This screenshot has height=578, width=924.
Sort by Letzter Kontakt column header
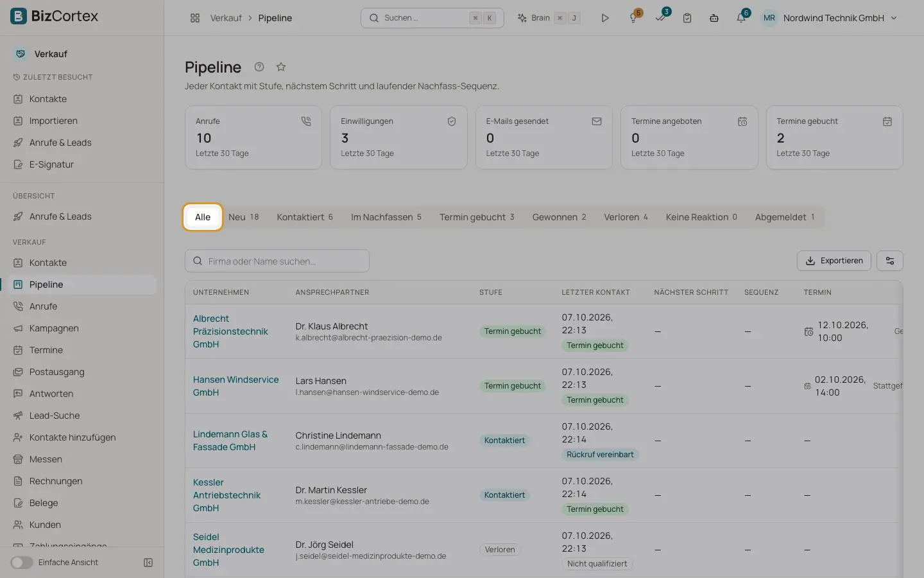click(x=595, y=292)
